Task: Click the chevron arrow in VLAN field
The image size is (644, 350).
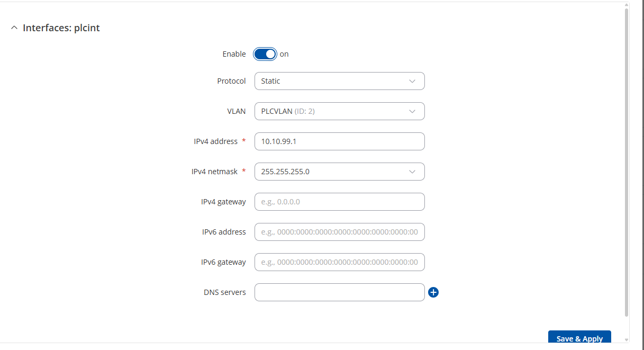Action: click(x=412, y=111)
